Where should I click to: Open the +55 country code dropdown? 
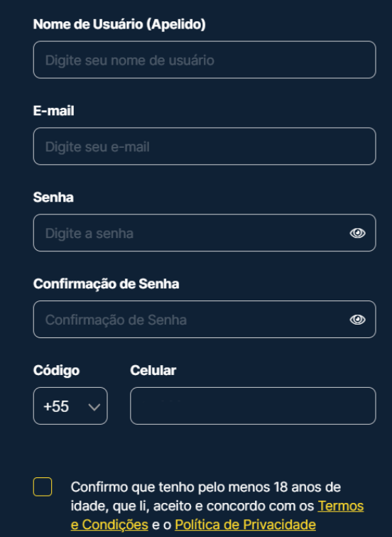click(x=70, y=406)
